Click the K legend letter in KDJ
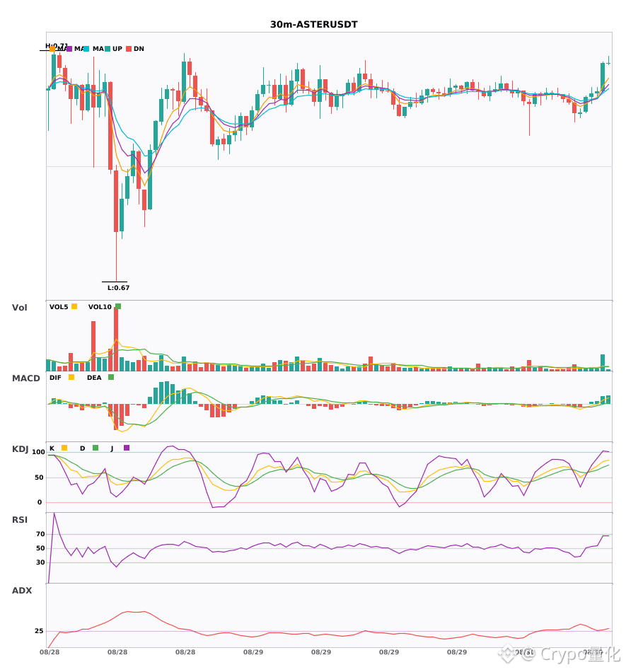This screenshot has width=626, height=672. 52,448
